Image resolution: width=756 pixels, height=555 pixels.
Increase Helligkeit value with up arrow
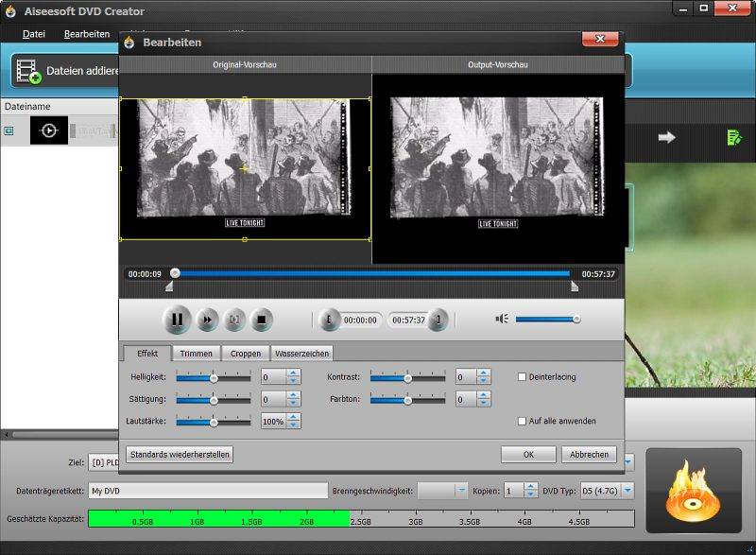coord(294,373)
